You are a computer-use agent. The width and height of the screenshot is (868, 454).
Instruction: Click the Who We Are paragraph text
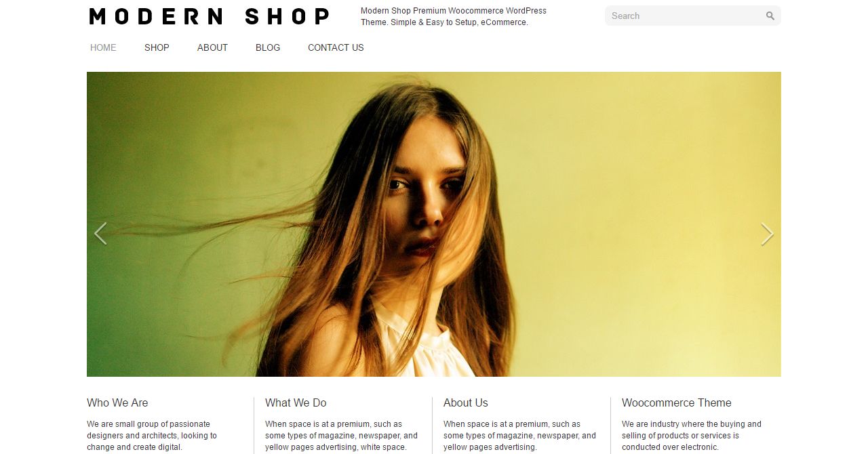(152, 436)
